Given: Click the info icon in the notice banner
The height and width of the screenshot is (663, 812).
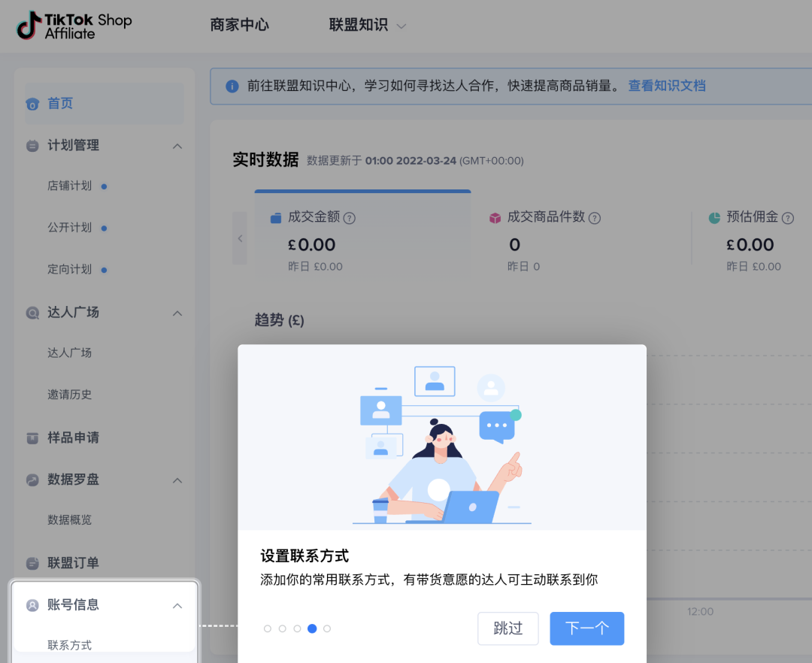Looking at the screenshot, I should 232,86.
